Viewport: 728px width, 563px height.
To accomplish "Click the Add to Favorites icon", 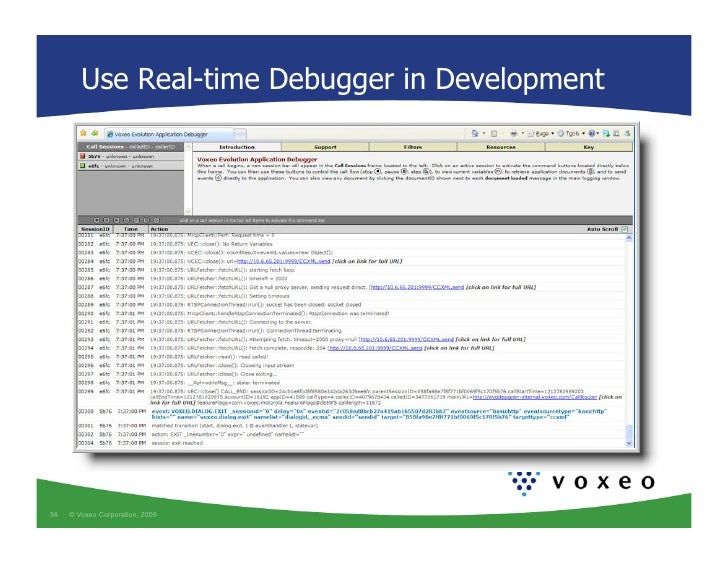I will tap(95, 133).
